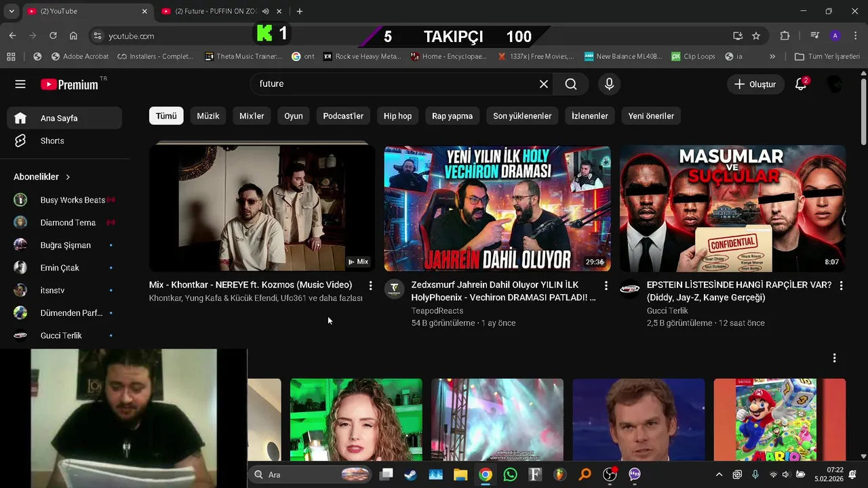Open Chrome apps grid in bookmarks bar
This screenshot has width=868, height=488.
click(11, 56)
